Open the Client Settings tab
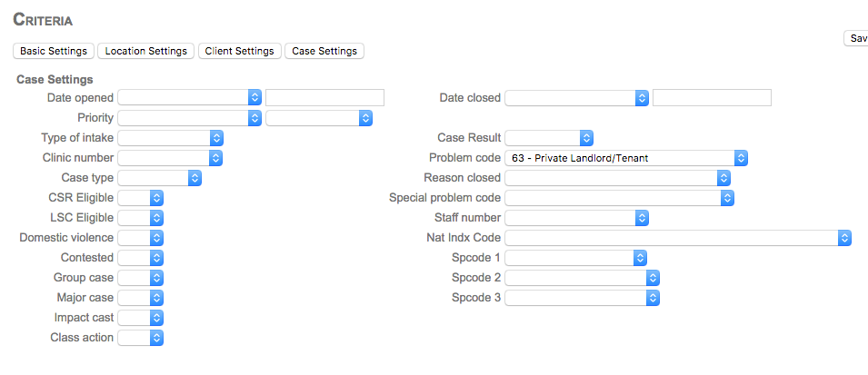The width and height of the screenshot is (868, 375). [x=239, y=51]
